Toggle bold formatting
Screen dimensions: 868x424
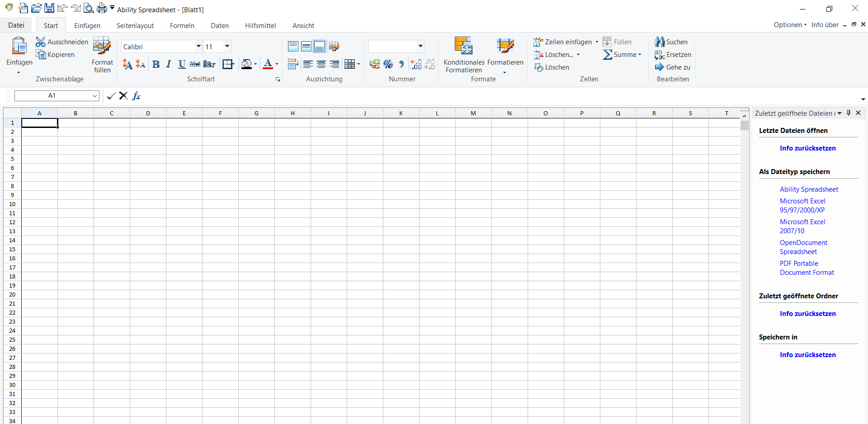[156, 64]
